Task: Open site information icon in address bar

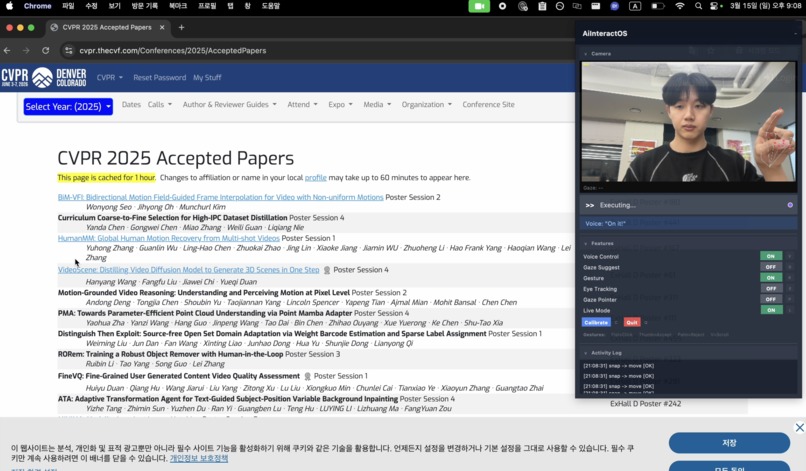Action: point(68,50)
